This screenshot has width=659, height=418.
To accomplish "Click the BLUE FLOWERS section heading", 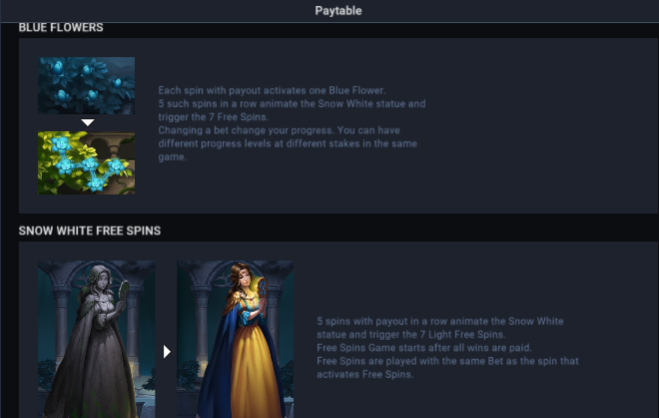I will (61, 28).
